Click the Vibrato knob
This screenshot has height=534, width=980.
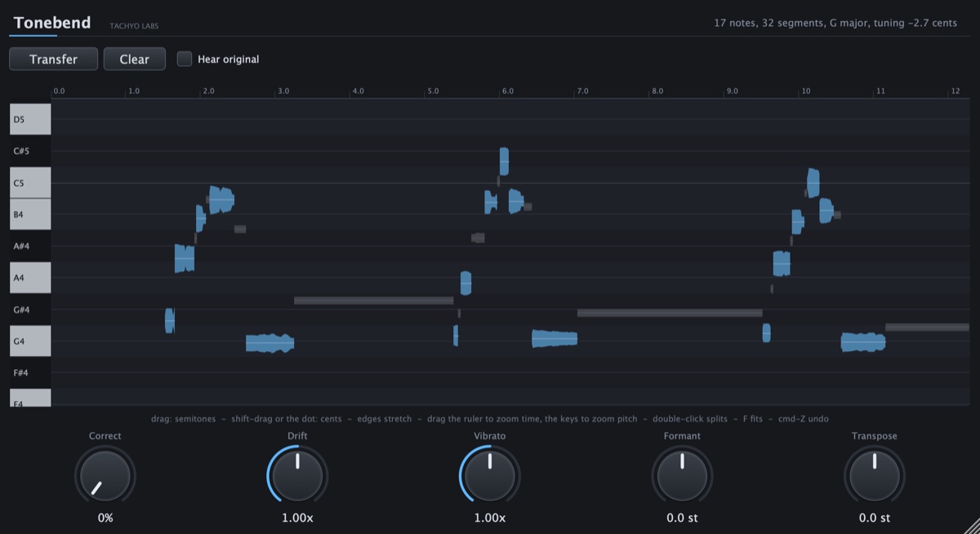pos(490,477)
